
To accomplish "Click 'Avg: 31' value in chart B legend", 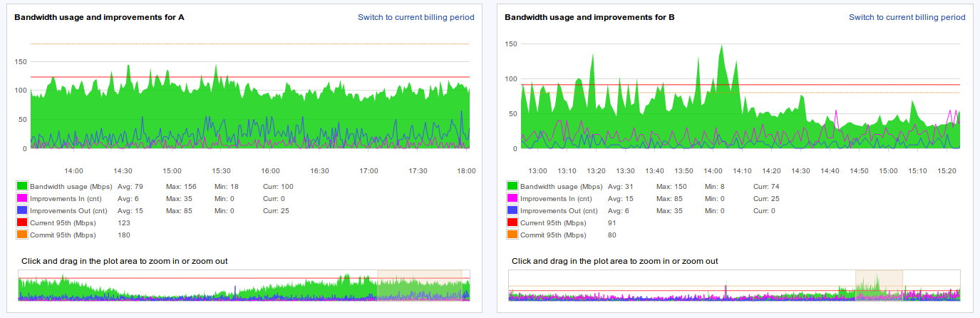I will 621,187.
